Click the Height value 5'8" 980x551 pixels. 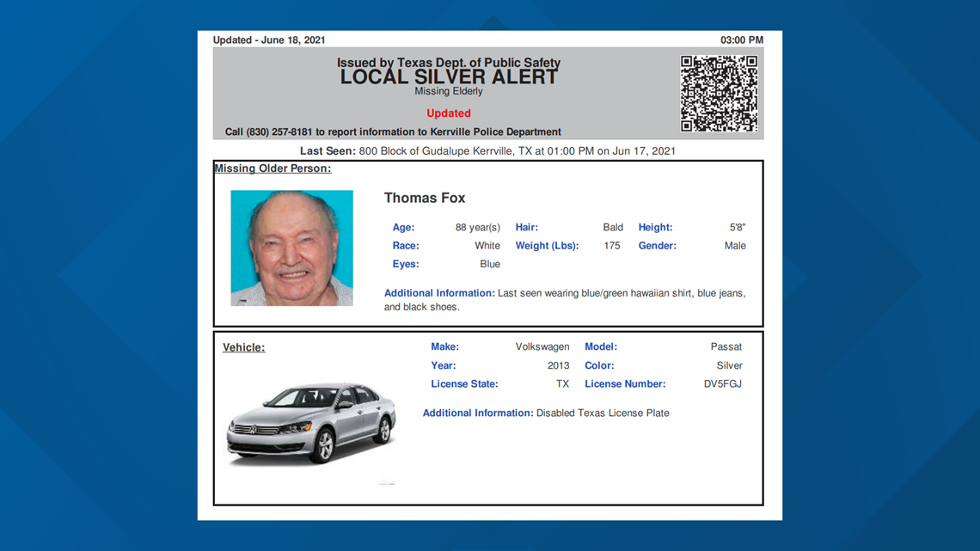738,227
